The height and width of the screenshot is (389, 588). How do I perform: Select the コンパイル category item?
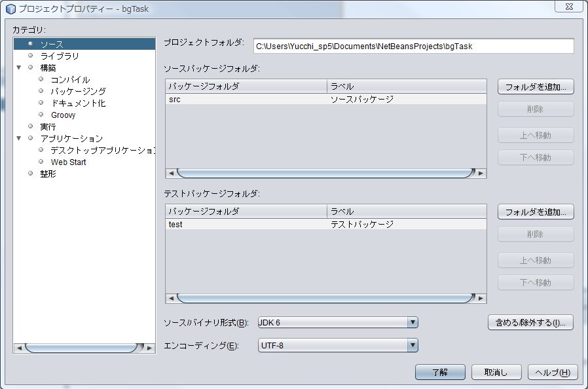(70, 80)
